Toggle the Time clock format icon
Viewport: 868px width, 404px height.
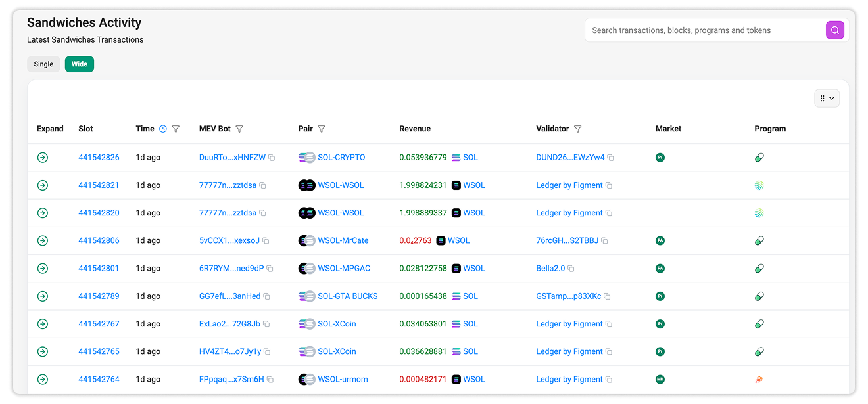tap(163, 129)
